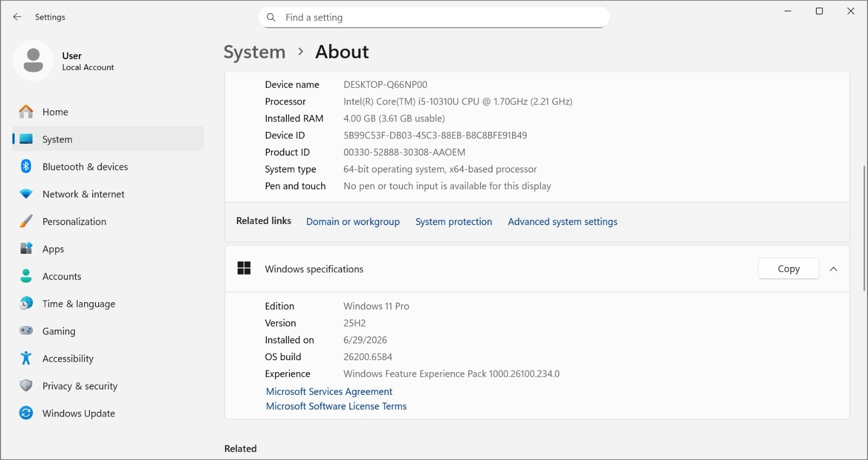Click the Pen and touch value text

pyautogui.click(x=447, y=186)
